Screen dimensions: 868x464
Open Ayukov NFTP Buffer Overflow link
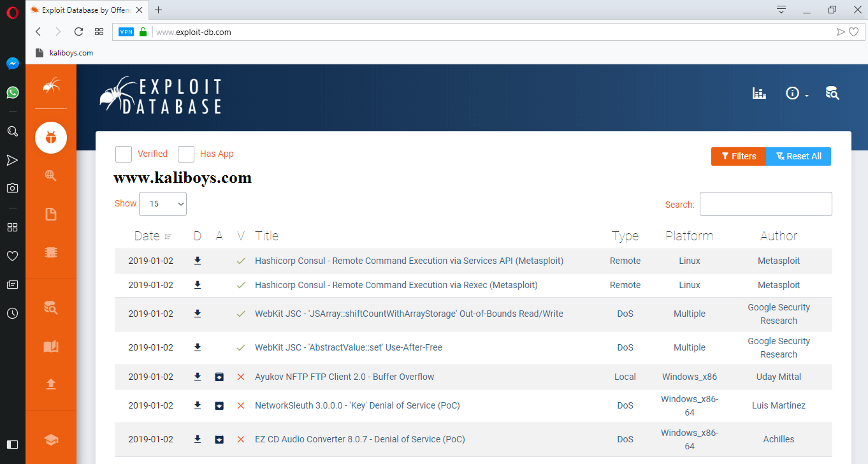[345, 377]
